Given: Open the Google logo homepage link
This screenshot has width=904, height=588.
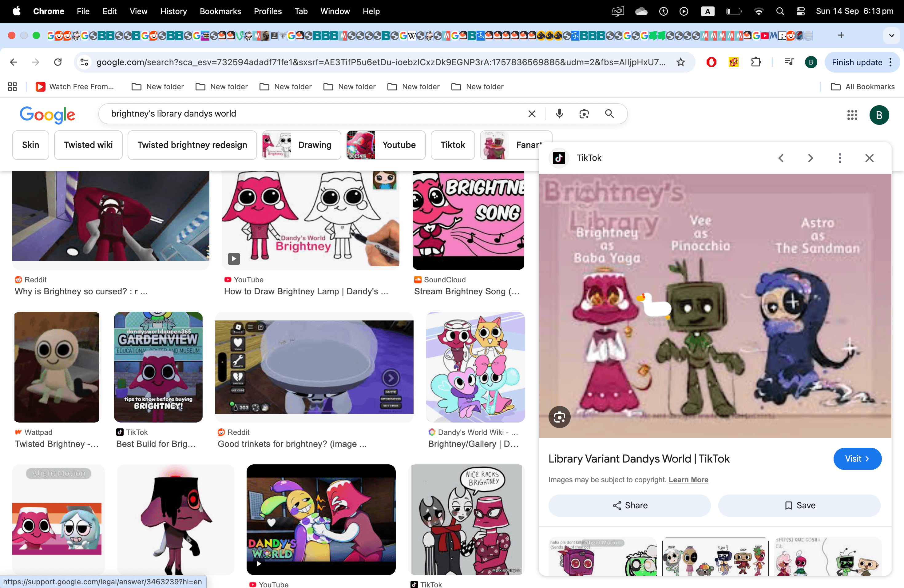Looking at the screenshot, I should click(x=47, y=114).
